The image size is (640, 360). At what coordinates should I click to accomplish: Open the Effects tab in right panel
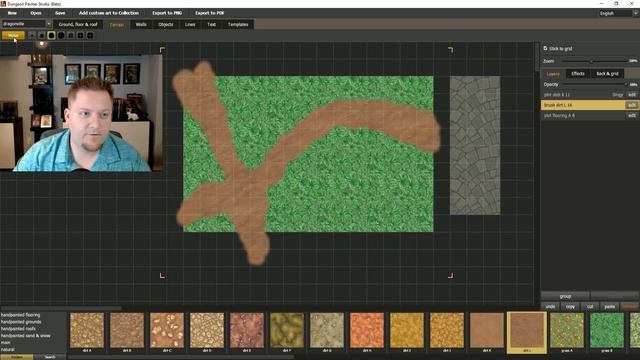tap(578, 74)
